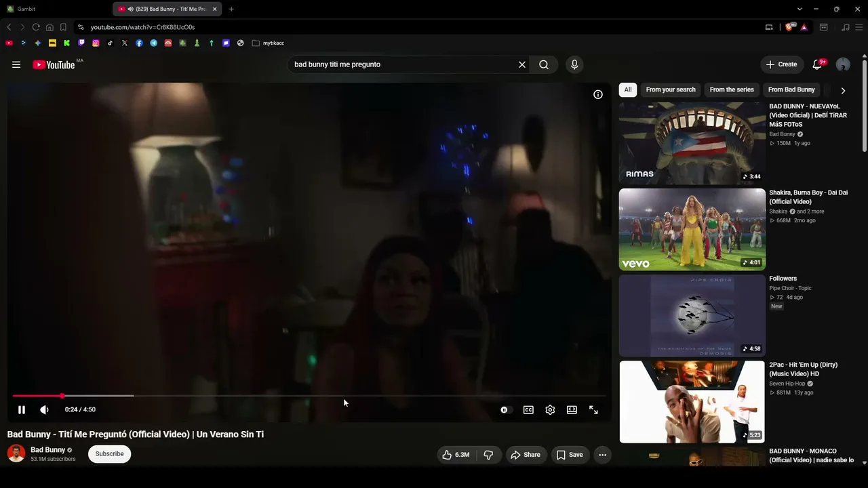Bookmark this page

(x=63, y=27)
